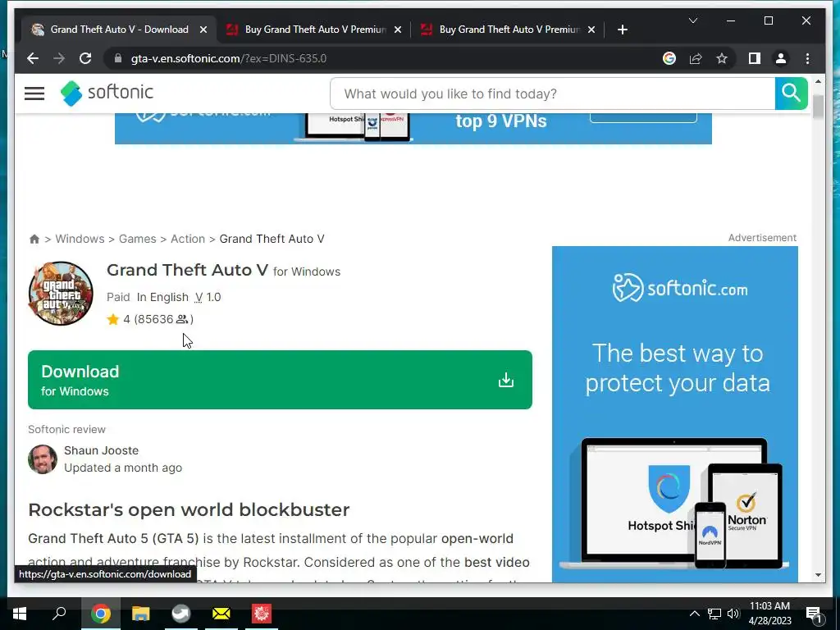Viewport: 840px width, 630px height.
Task: Open the notification center icon
Action: point(814,614)
